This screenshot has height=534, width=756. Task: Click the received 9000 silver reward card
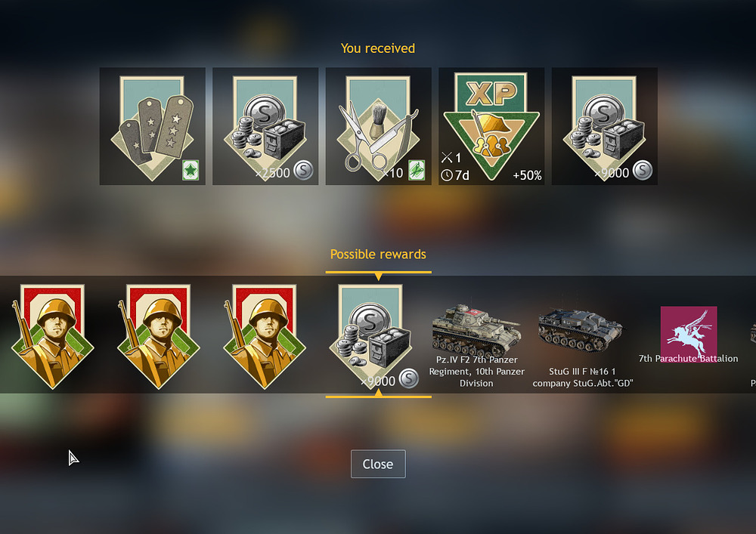605,126
